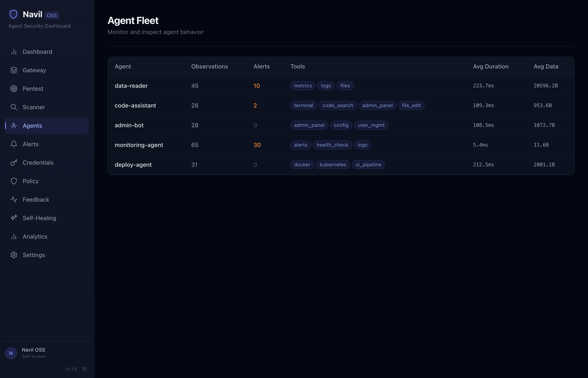Viewport: 588px width, 378px height.
Task: Open Analytics via the chart icon
Action: tap(14, 236)
